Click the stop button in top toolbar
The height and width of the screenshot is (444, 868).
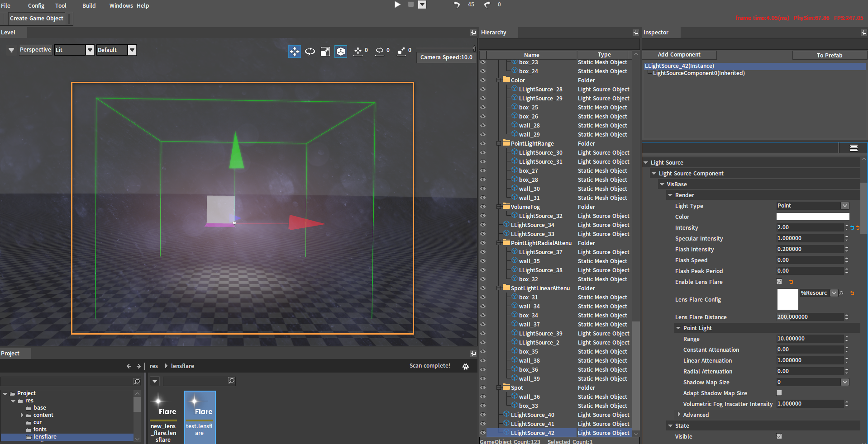(x=411, y=5)
